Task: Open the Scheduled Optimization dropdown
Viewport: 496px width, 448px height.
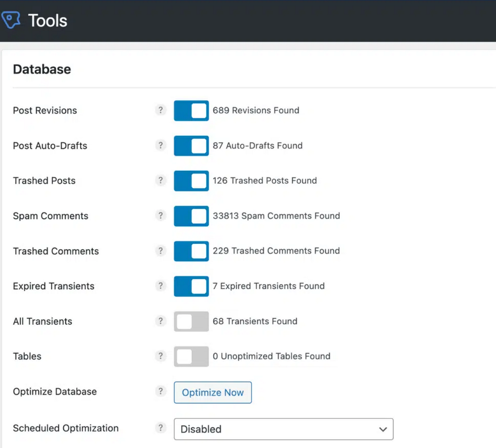Action: coord(283,429)
